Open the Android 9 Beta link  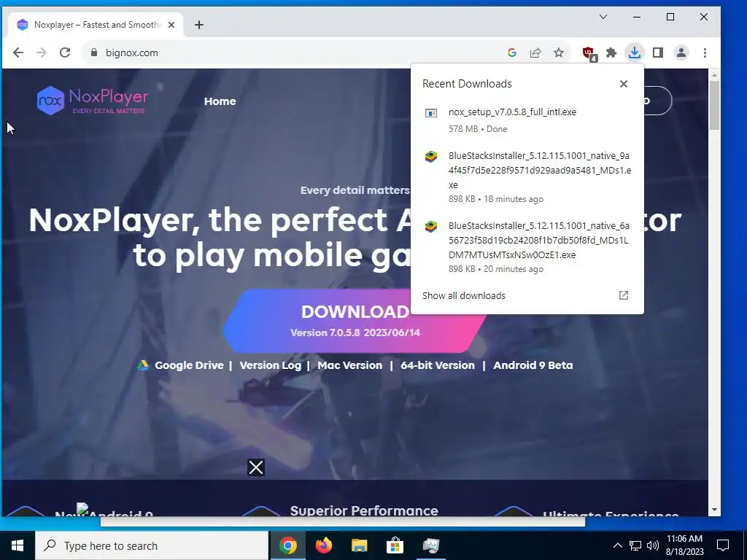point(533,365)
